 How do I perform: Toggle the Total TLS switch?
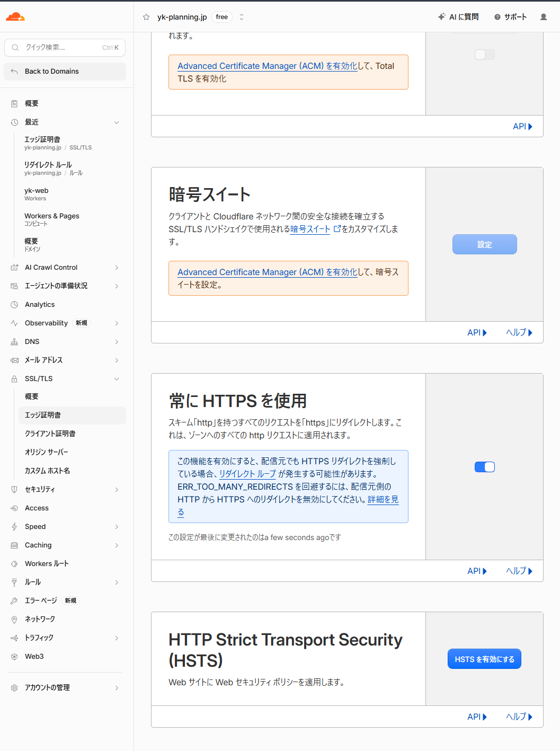click(485, 55)
